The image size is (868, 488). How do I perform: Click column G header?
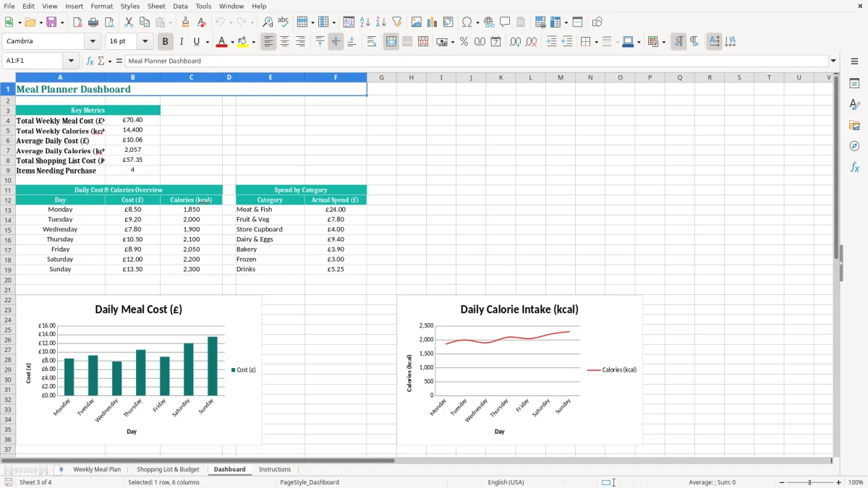(381, 77)
